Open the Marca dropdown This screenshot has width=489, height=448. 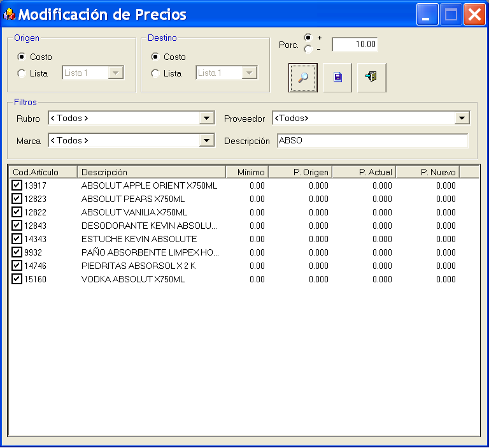[206, 140]
